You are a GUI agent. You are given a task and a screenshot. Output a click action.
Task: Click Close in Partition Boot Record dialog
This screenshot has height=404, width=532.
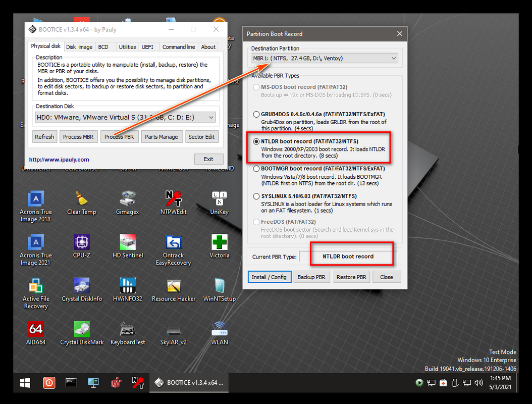point(387,277)
